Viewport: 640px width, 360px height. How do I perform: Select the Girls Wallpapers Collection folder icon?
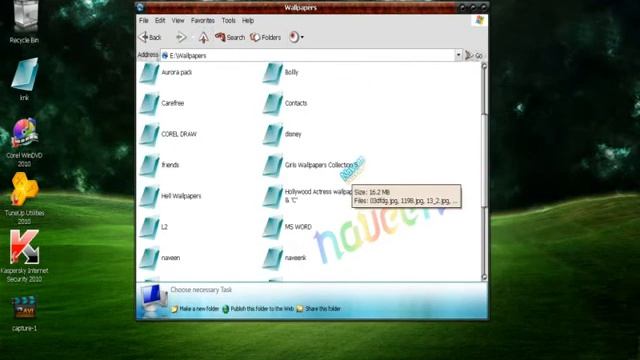pos(273,166)
